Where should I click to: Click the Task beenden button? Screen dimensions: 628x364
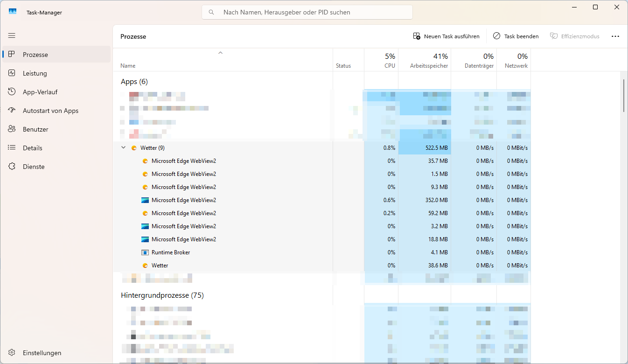pyautogui.click(x=516, y=36)
